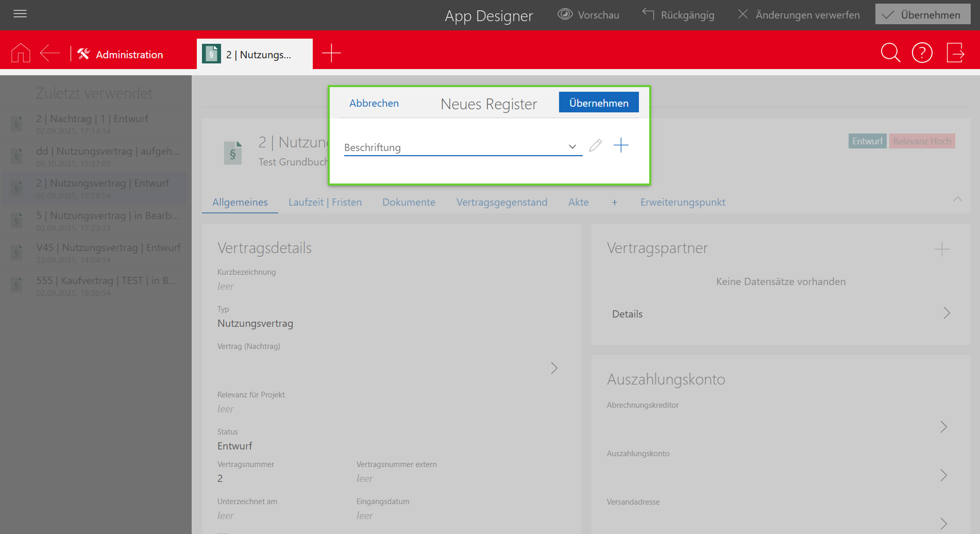Open help via question mark icon
This screenshot has height=534, width=980.
click(x=922, y=53)
